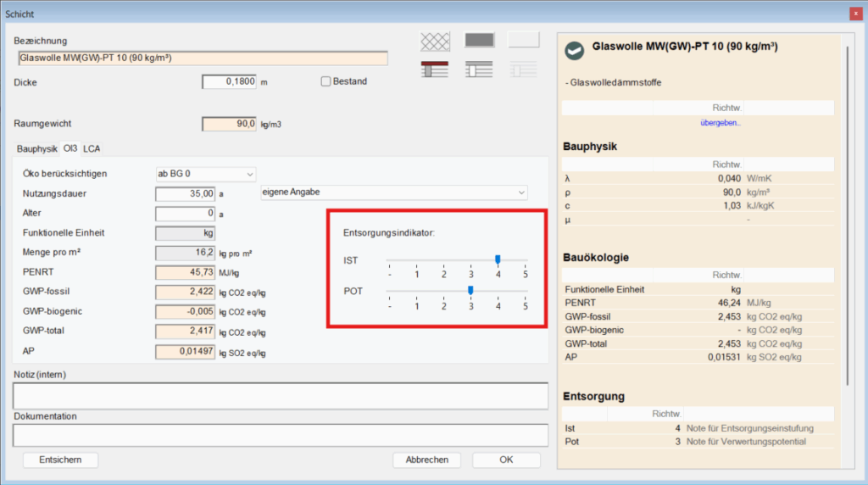Viewport: 868px width, 485px height.
Task: Click into the Dicke input field
Action: (229, 81)
